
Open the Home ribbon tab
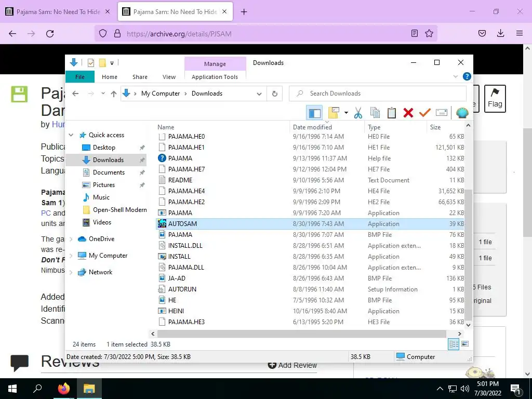pyautogui.click(x=109, y=77)
